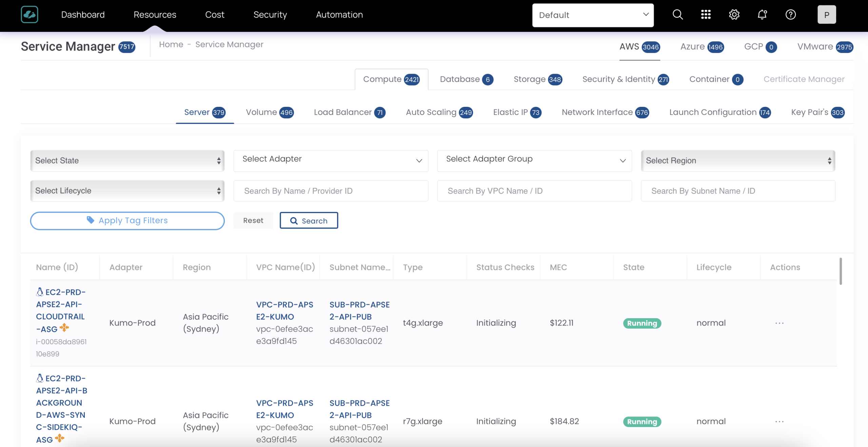Screen dimensions: 868x447
Task: Click the Reset button
Action: 253,221
